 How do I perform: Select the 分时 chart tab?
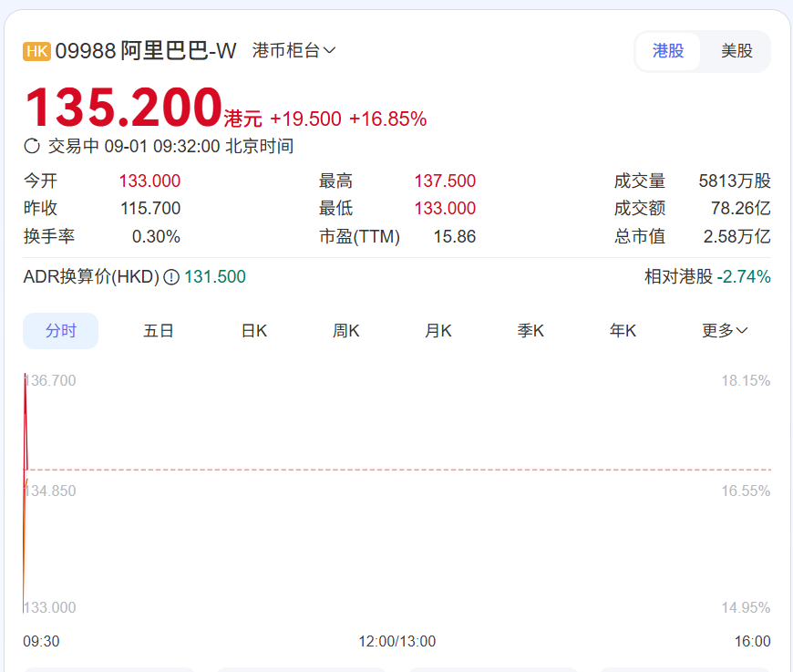pyautogui.click(x=61, y=331)
